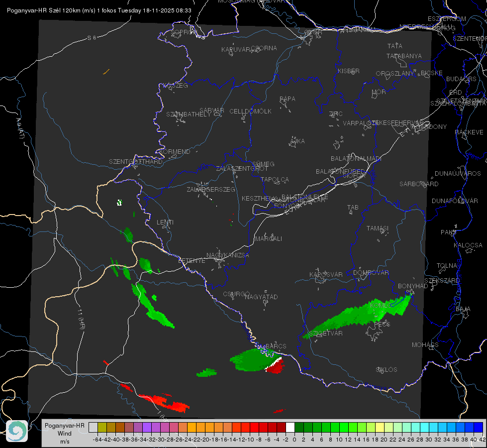Click the CELLDÖMÖLK town label

250,112
